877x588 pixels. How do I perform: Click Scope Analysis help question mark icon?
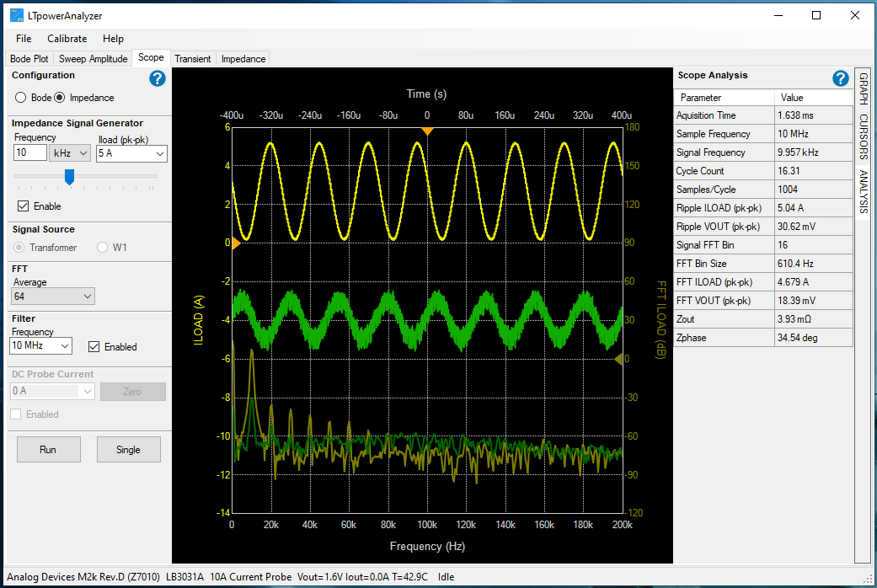pyautogui.click(x=840, y=78)
